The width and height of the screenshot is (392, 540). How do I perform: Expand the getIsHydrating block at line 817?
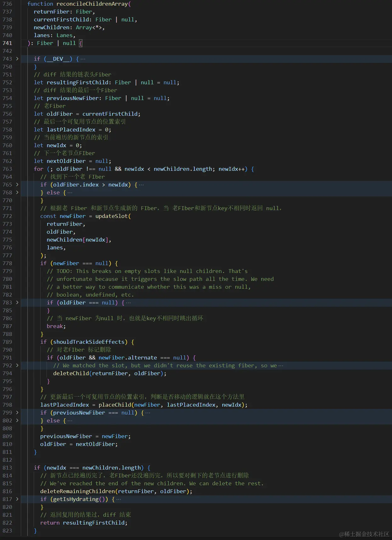[17, 499]
